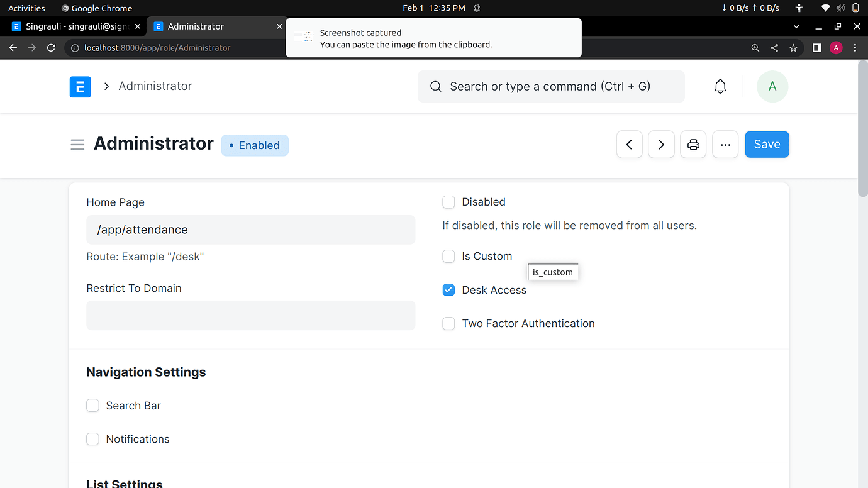Switch to the Singrauli browser tab
The height and width of the screenshot is (488, 868).
tap(75, 26)
